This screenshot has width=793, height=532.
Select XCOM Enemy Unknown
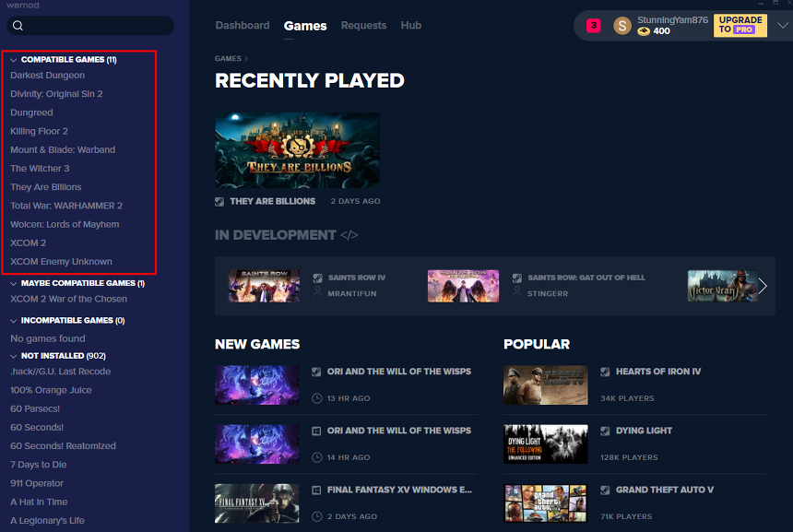[61, 262]
